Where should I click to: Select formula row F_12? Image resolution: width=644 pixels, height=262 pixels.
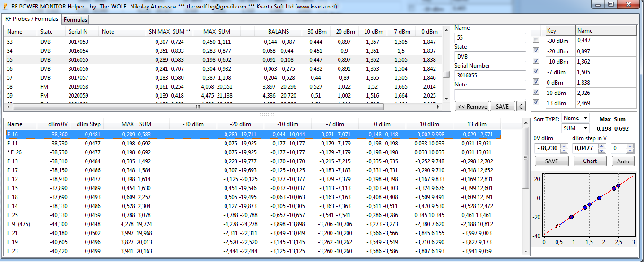point(253,179)
